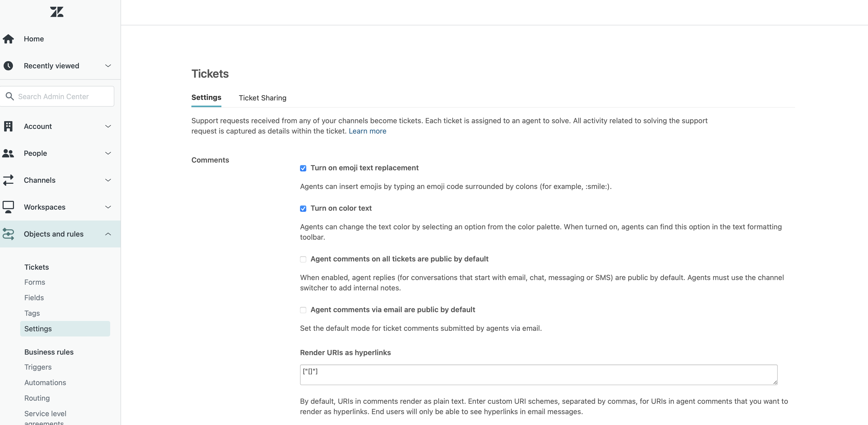
Task: Open Triggers under Business rules
Action: tap(38, 367)
